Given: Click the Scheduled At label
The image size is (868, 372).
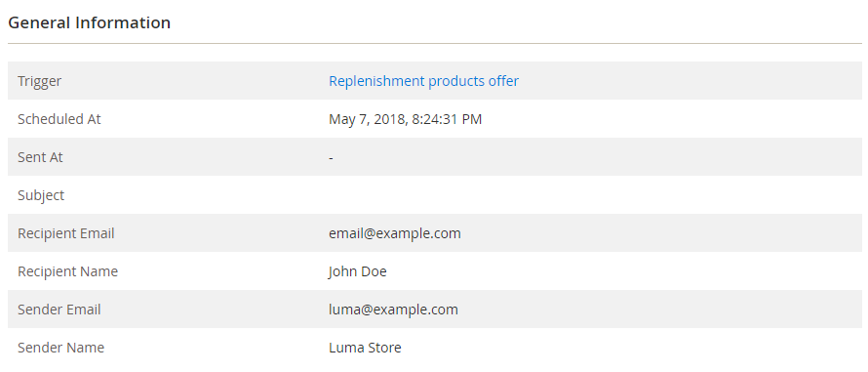Looking at the screenshot, I should point(59,119).
